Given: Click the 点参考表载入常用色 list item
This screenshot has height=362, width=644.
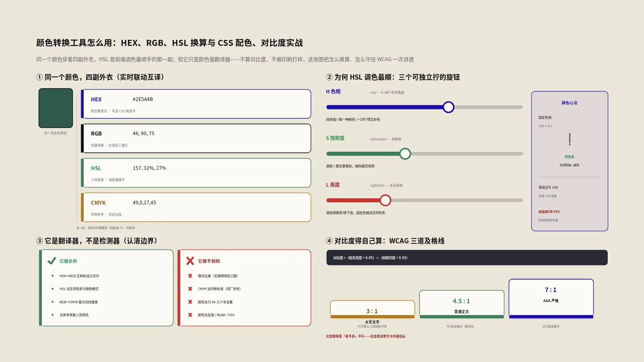Looking at the screenshot, I should 74,315.
